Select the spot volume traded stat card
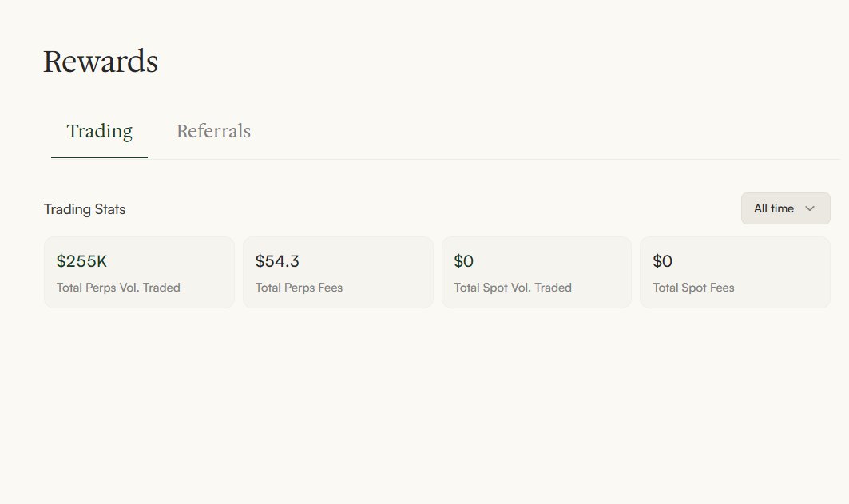This screenshot has height=504, width=849. click(x=537, y=272)
